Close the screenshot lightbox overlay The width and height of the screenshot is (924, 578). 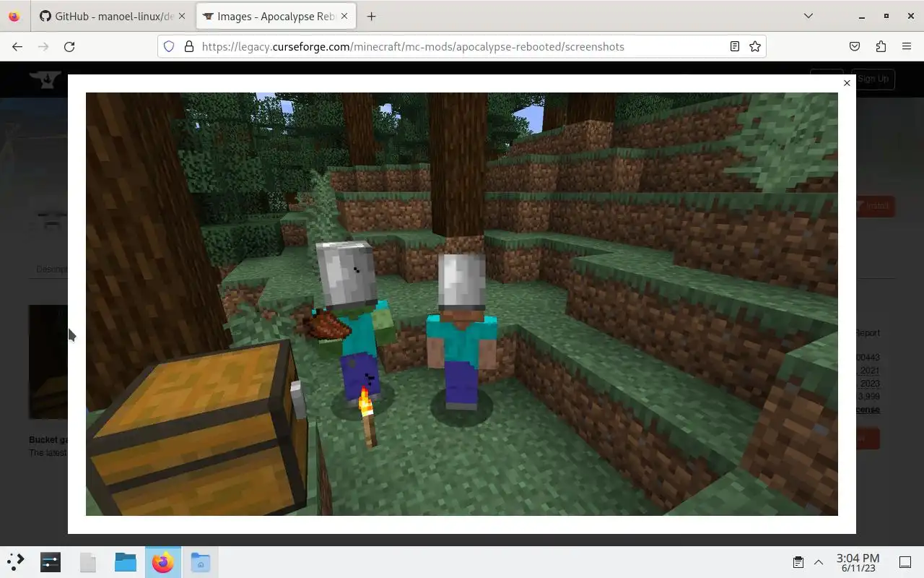pos(847,83)
